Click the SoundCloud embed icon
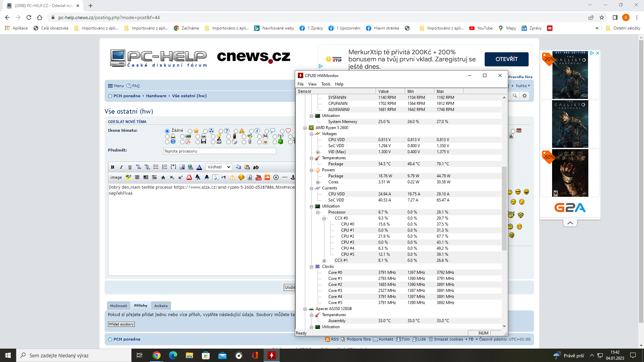 (x=267, y=177)
